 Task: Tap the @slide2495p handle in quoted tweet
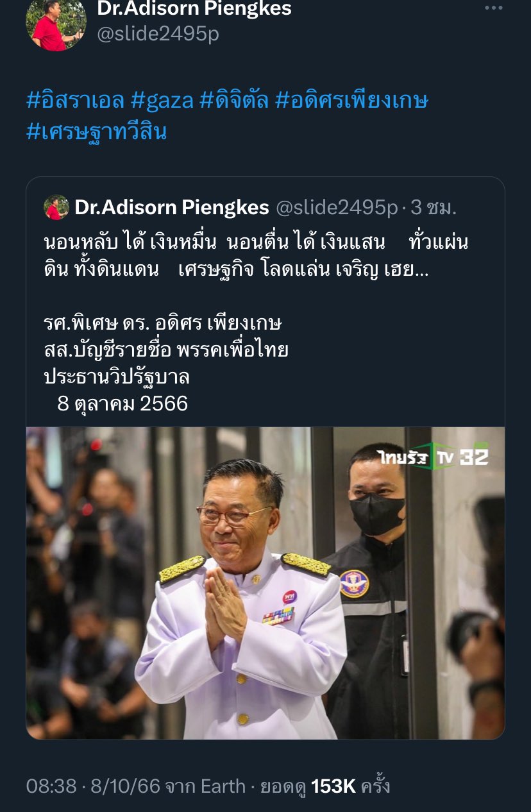[x=337, y=207]
